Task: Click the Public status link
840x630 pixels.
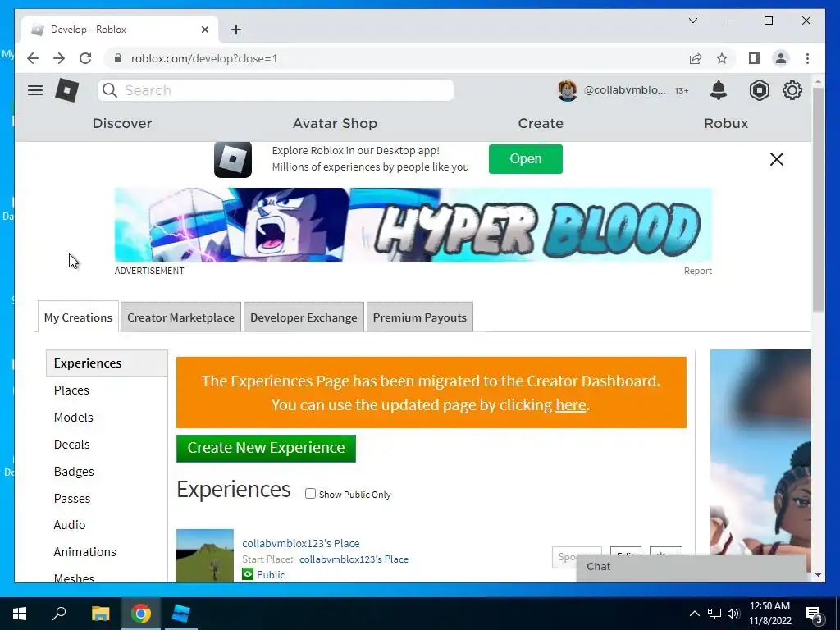Action: click(x=271, y=574)
